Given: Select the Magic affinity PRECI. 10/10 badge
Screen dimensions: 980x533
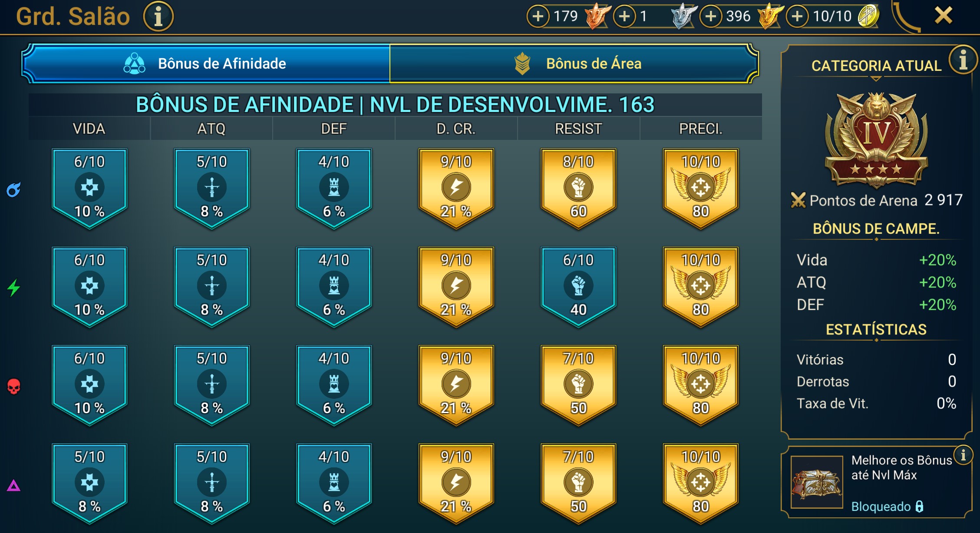Looking at the screenshot, I should click(x=701, y=189).
